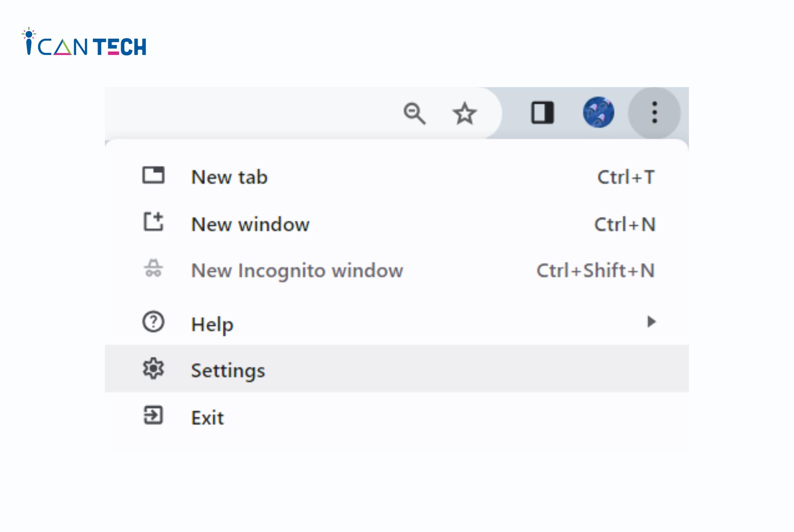Choose Exit in the Chrome menu
This screenshot has width=794, height=532.
click(396, 416)
